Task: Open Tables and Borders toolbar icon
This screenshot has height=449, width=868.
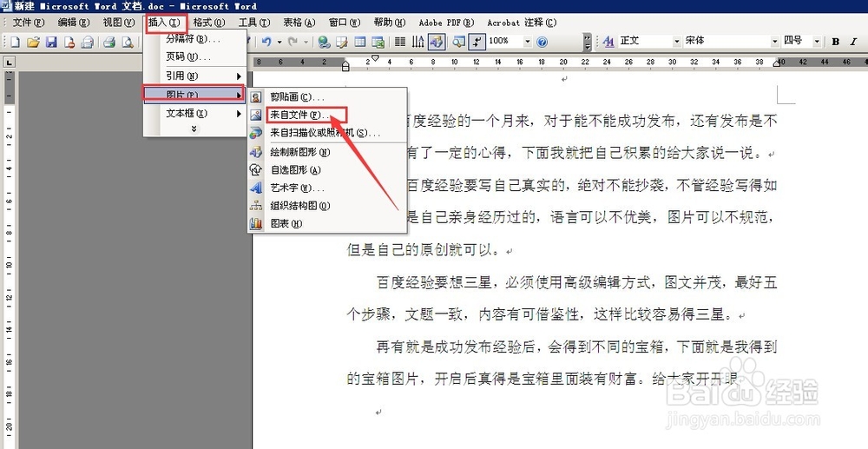Action: click(342, 42)
